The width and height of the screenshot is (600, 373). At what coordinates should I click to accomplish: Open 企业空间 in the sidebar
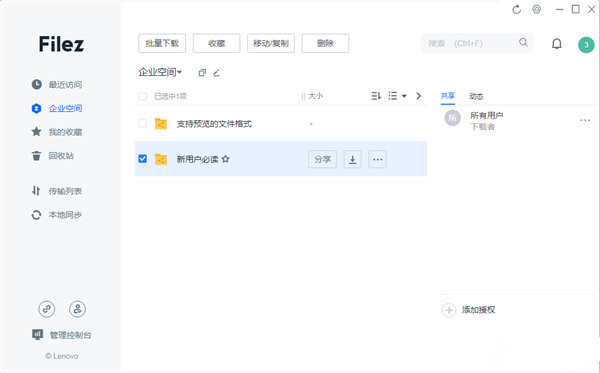pyautogui.click(x=65, y=108)
